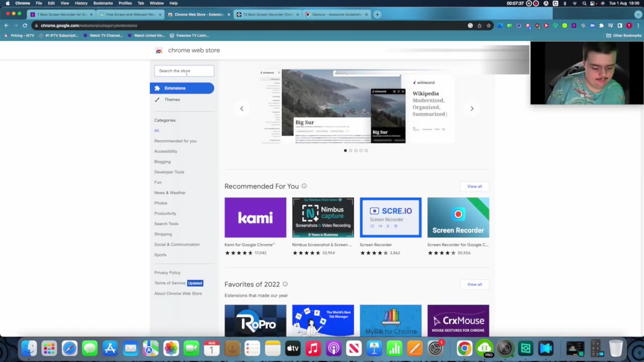This screenshot has width=644, height=362.
Task: Select the second carousel dot indicator
Action: pos(350,150)
